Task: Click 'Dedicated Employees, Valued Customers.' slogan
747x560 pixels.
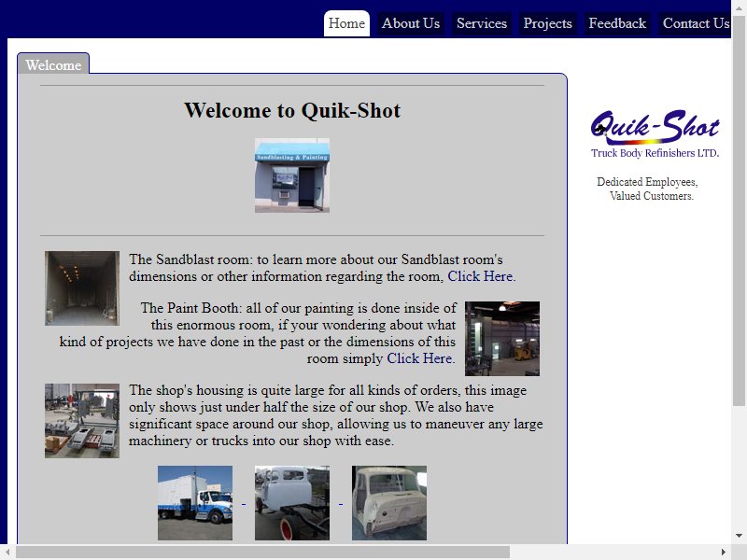Action: (648, 189)
